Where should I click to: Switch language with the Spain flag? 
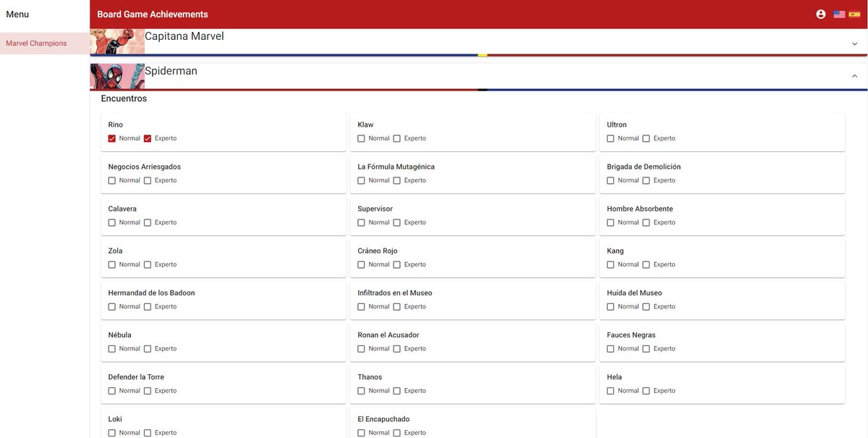pyautogui.click(x=854, y=14)
